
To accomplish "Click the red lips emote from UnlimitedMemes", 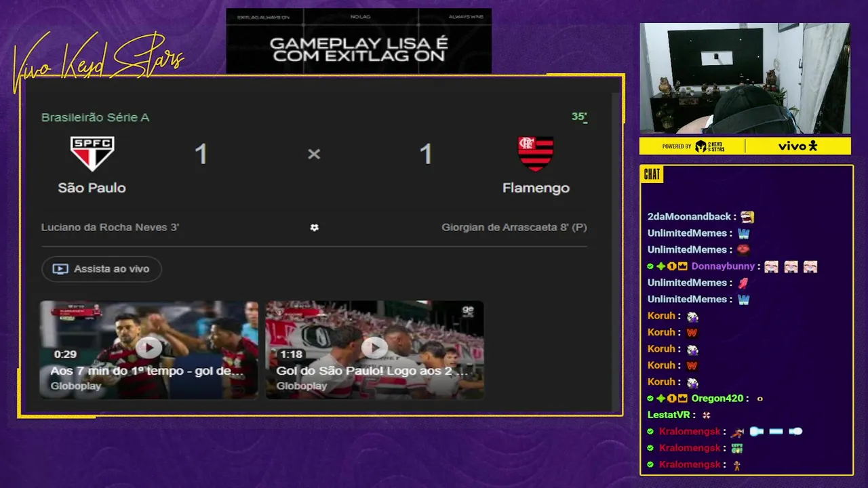I will (x=743, y=249).
